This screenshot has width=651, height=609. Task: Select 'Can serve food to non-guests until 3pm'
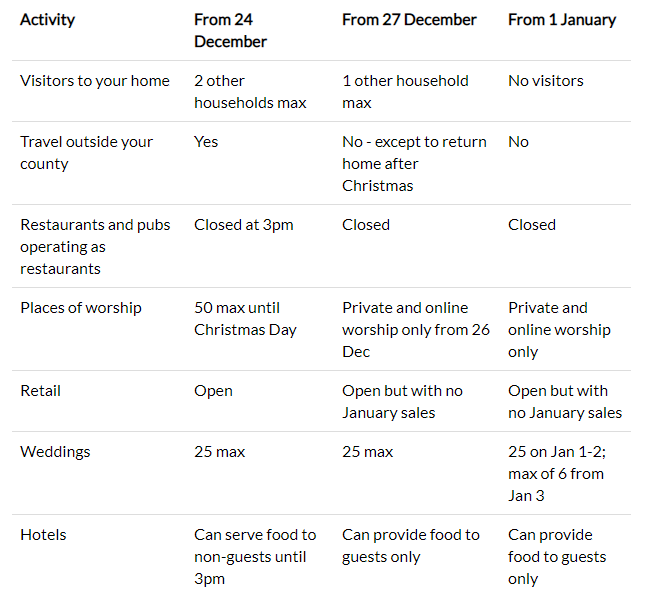(255, 557)
